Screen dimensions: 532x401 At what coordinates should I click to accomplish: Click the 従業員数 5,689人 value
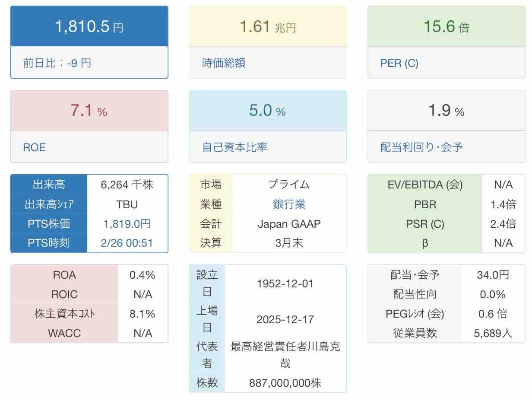[x=493, y=333]
